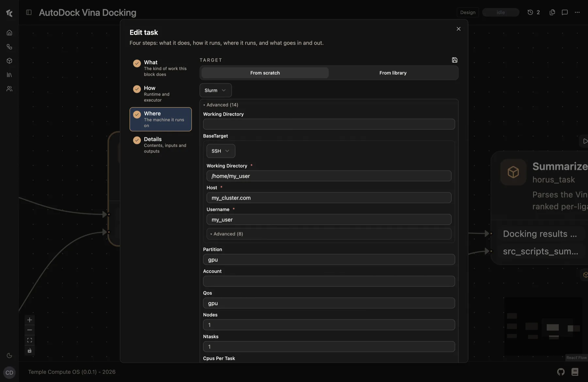Open the three-dot more options menu
This screenshot has width=588, height=382.
(577, 12)
